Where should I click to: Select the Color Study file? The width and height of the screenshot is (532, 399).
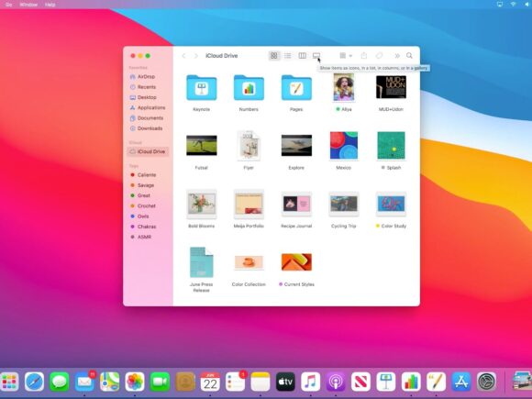point(391,204)
